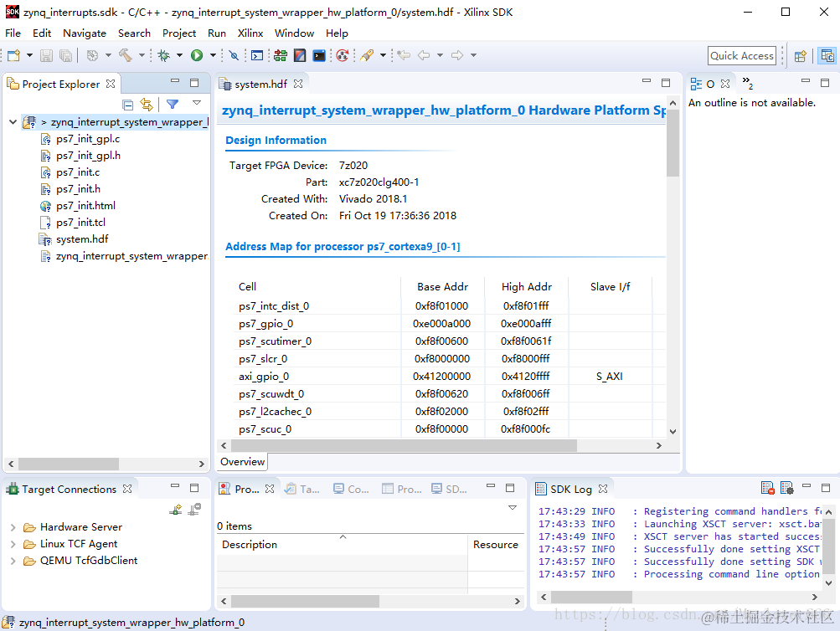Screen dimensions: 840x631
Task: Switch to the Overview tab
Action: tap(242, 462)
